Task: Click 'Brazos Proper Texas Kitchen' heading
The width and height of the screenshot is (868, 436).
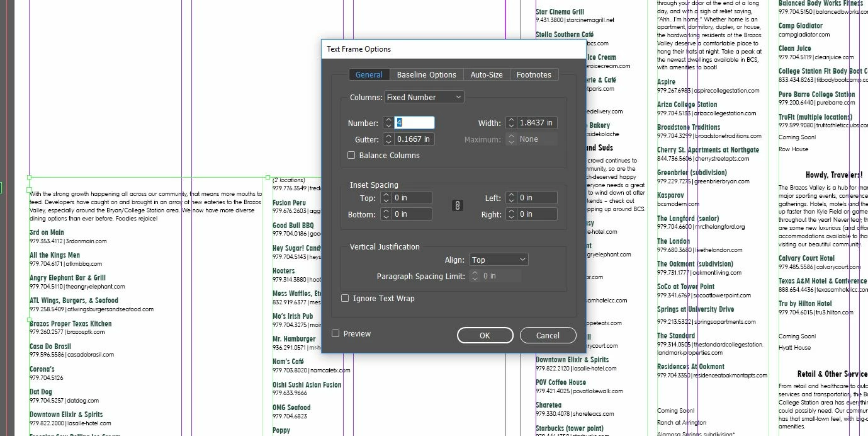Action: (x=70, y=323)
